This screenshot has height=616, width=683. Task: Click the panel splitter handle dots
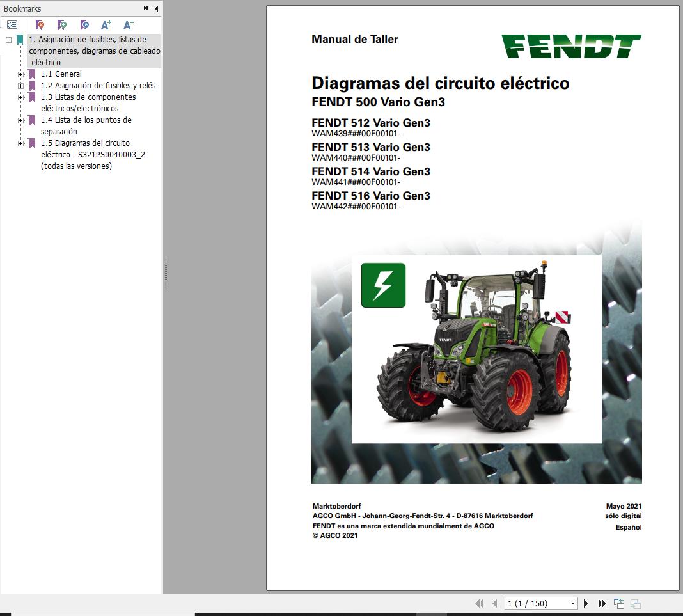[x=166, y=274]
